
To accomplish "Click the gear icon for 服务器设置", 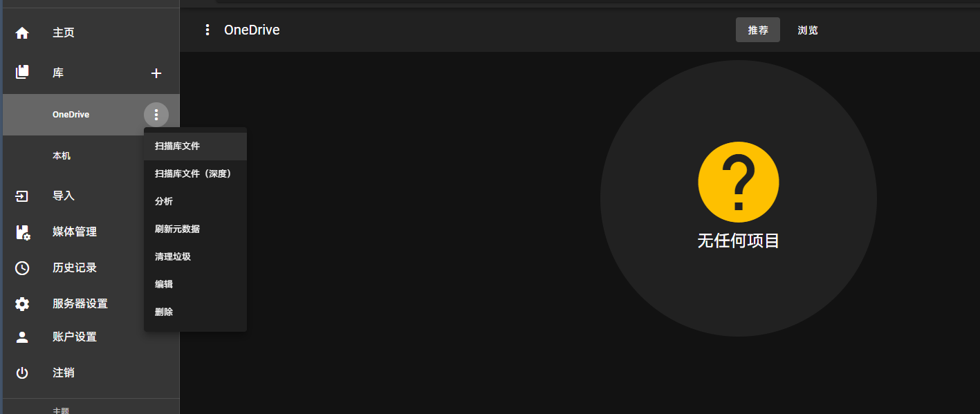I will (x=22, y=303).
